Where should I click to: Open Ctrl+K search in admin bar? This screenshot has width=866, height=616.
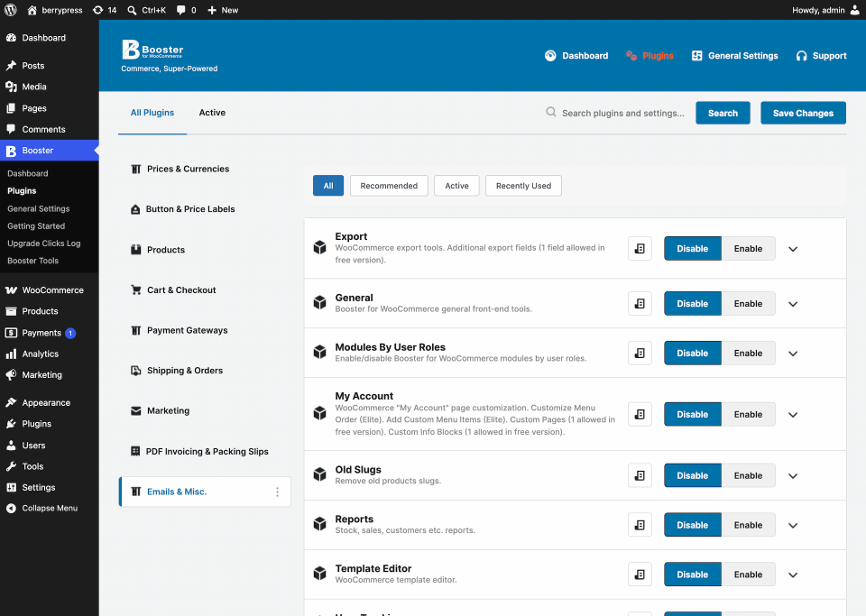coord(146,10)
